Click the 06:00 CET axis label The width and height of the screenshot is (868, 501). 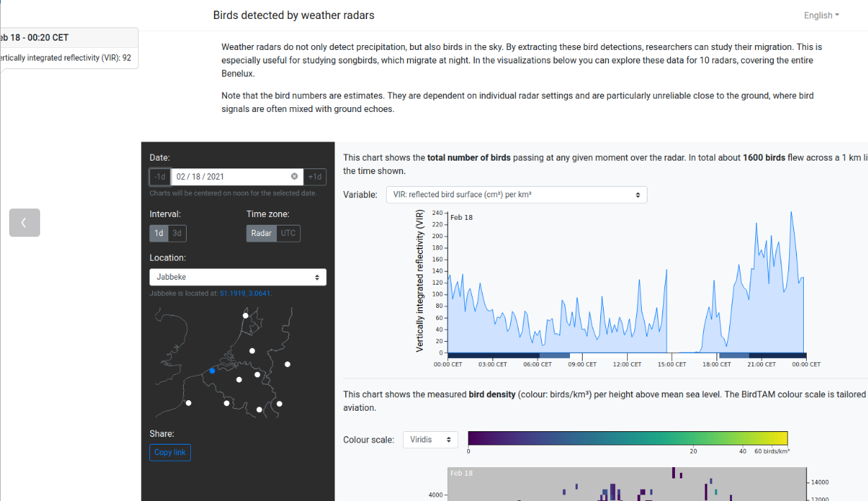coord(538,364)
